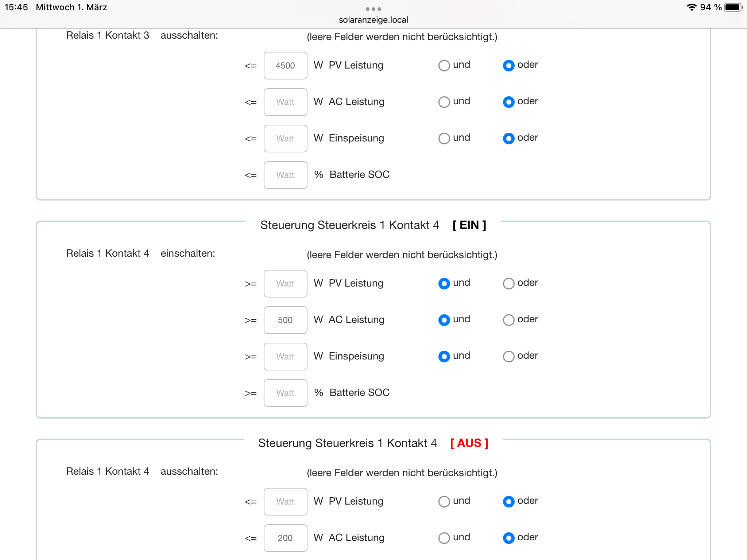Select 'oder' for Kontakt 4 einschalten AC Leistung
The width and height of the screenshot is (747, 560).
point(508,320)
